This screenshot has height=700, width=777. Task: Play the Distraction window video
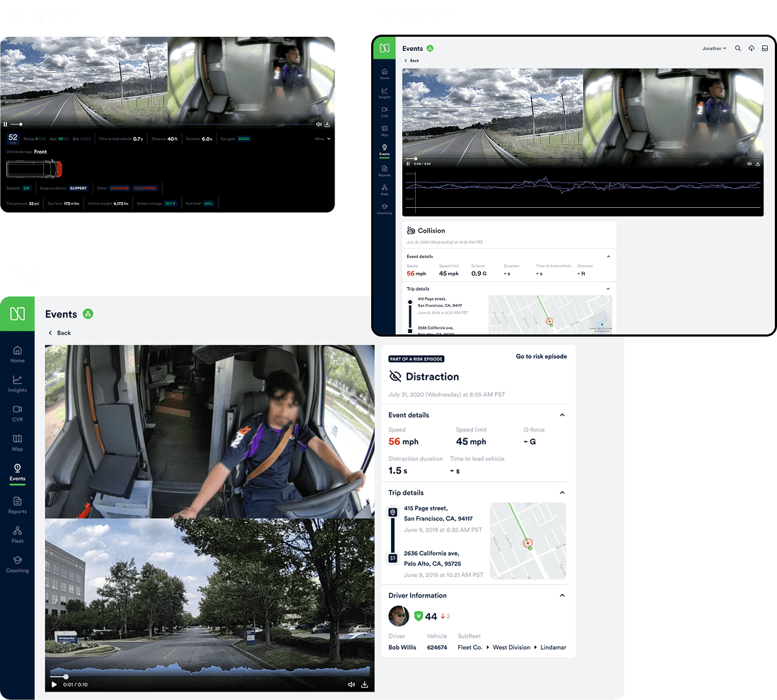(x=54, y=684)
